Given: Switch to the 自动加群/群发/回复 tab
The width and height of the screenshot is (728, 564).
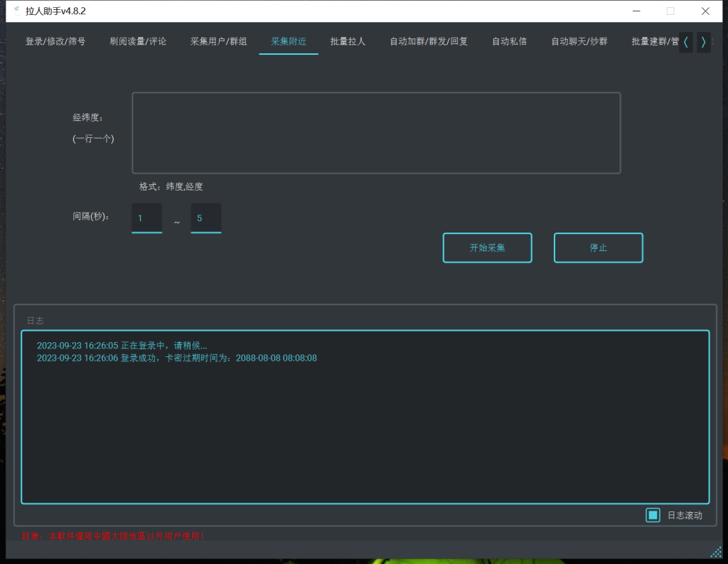Looking at the screenshot, I should click(x=427, y=41).
